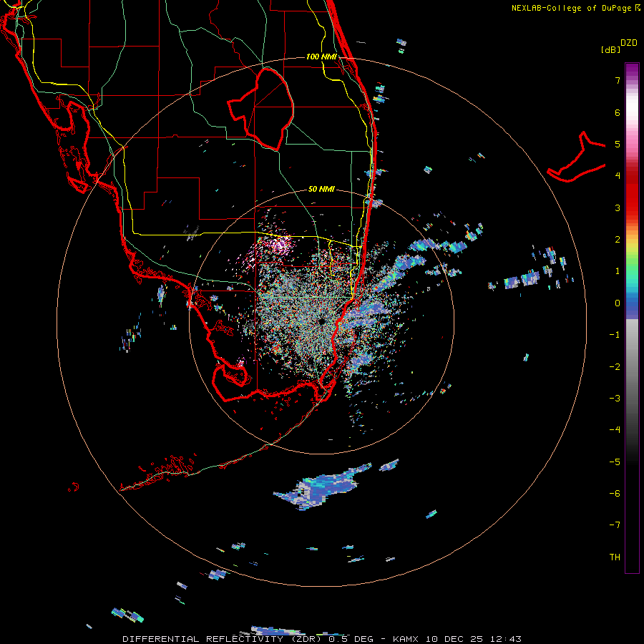Click the -2 dB value on the legend
644x644 pixels.
[x=615, y=366]
